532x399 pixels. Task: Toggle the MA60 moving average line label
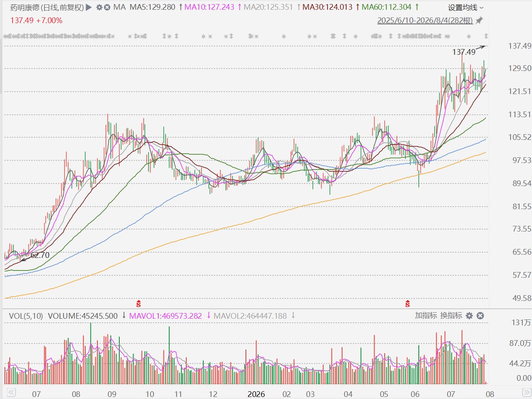[387, 7]
